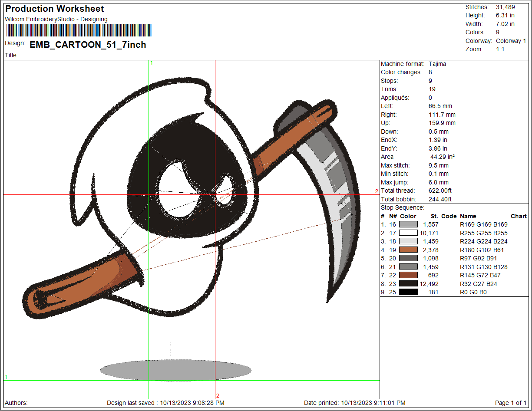
Task: Click the gray oval shadow beneath the design
Action: (175, 370)
